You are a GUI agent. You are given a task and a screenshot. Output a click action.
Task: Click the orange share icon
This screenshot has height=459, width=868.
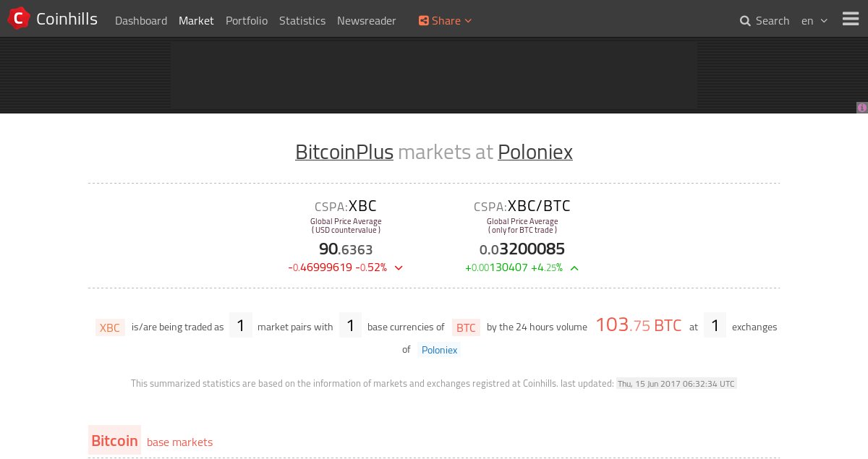tap(424, 21)
